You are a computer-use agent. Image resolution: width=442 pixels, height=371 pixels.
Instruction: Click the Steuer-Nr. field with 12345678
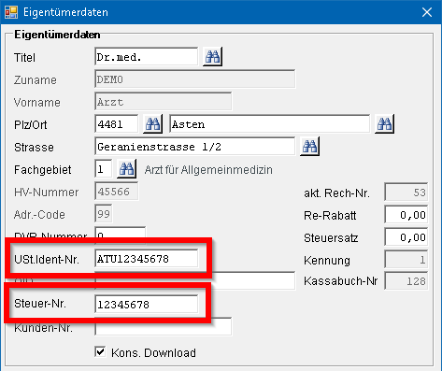tap(146, 304)
